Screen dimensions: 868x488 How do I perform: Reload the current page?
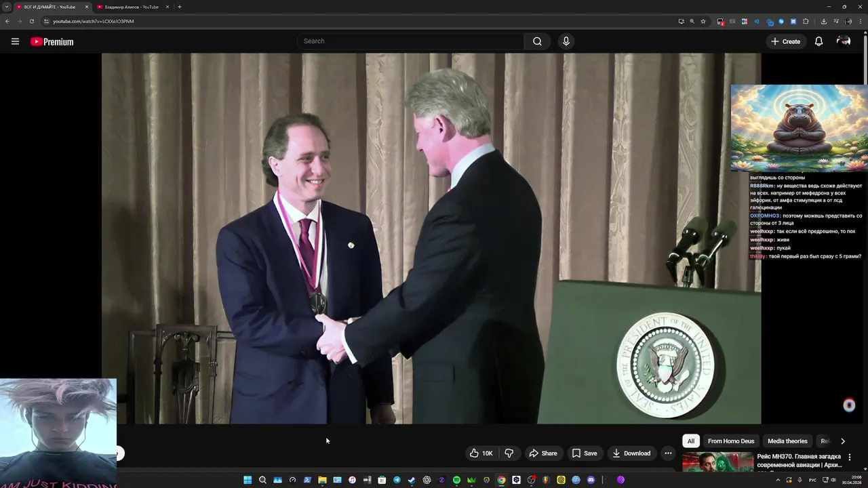tap(31, 21)
